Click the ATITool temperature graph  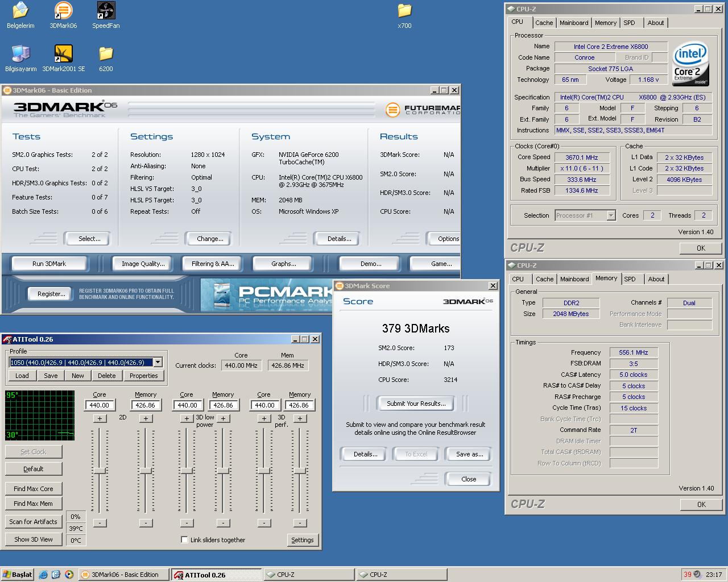click(x=40, y=415)
